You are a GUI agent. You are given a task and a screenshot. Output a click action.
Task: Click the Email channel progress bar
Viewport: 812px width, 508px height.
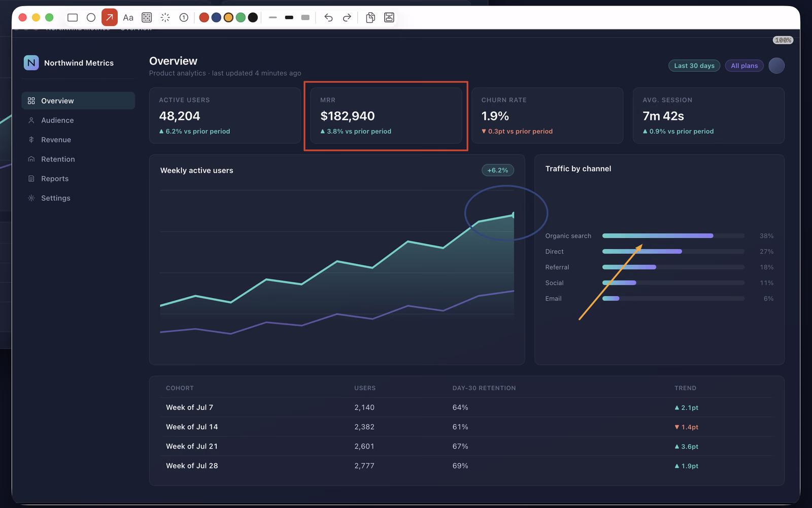click(673, 298)
